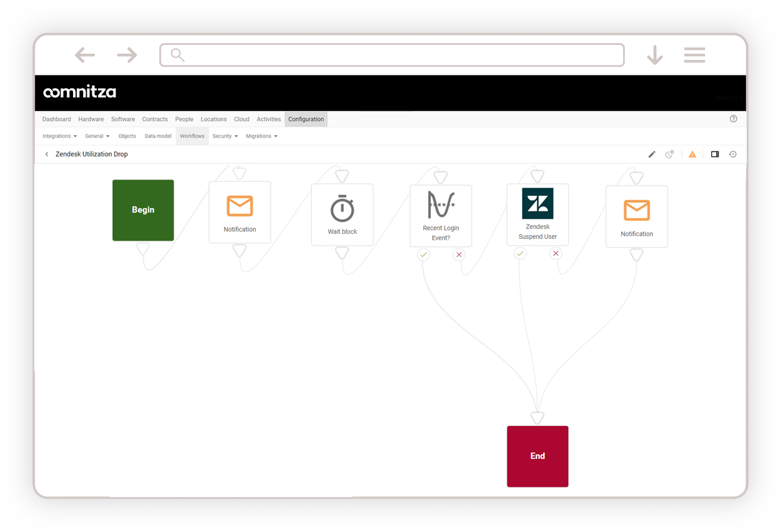Click the Zendesk Utilization Drop title

click(x=92, y=154)
